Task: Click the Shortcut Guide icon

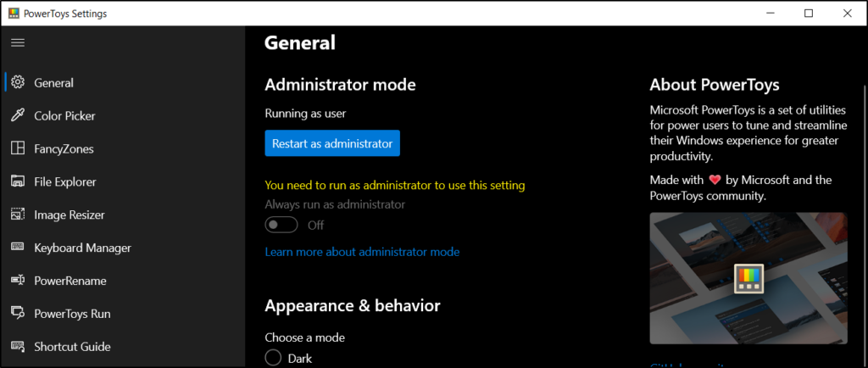Action: click(17, 347)
